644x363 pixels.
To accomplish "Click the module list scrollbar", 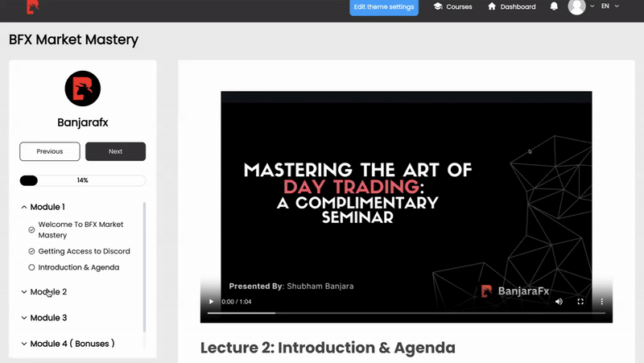I will (x=144, y=267).
